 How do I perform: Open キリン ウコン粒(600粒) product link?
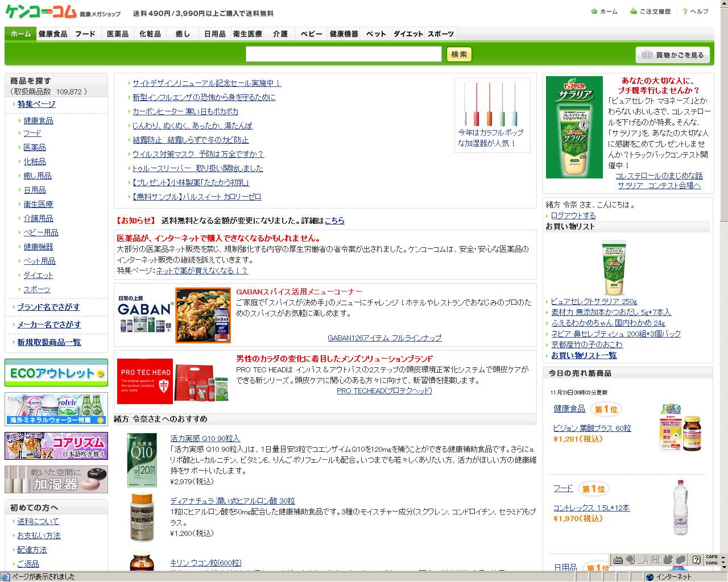[206, 563]
